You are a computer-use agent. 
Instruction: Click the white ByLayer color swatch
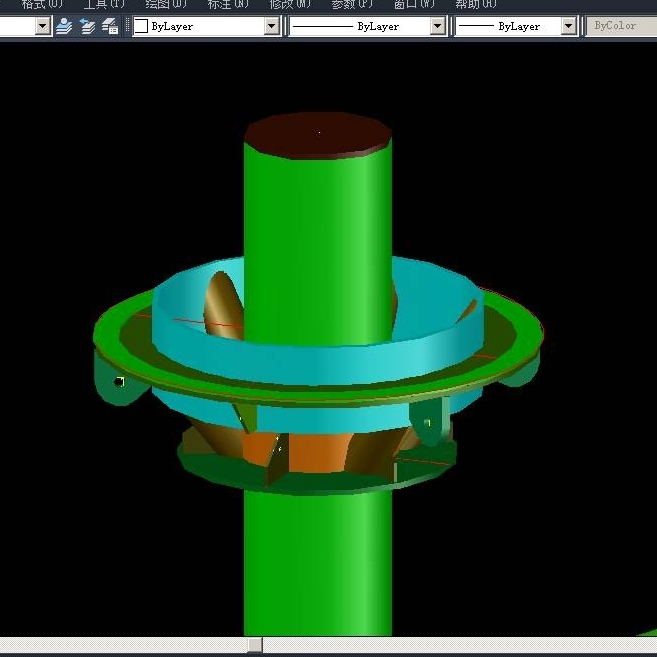coord(141,26)
